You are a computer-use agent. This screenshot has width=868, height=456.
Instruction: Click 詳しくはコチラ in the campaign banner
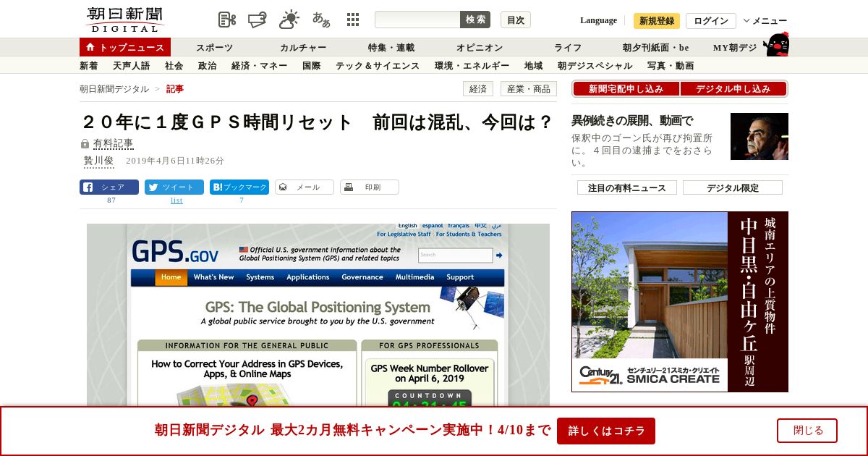click(x=606, y=431)
